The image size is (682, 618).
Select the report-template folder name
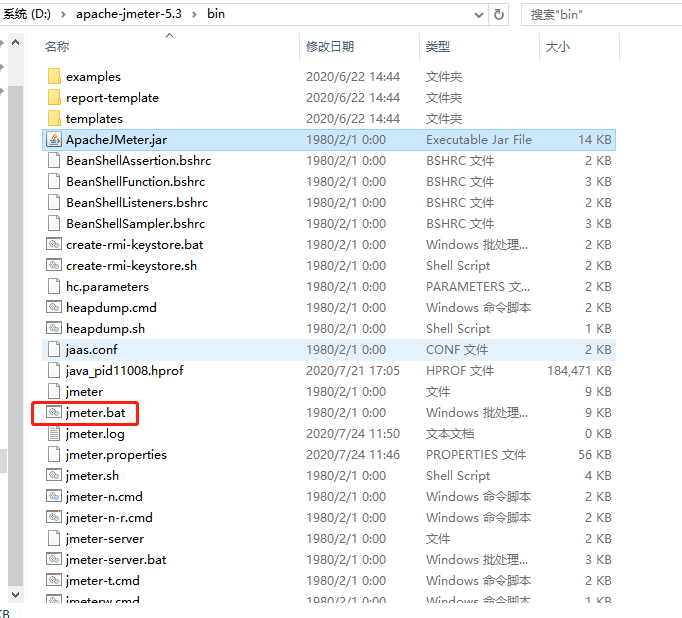coord(112,98)
